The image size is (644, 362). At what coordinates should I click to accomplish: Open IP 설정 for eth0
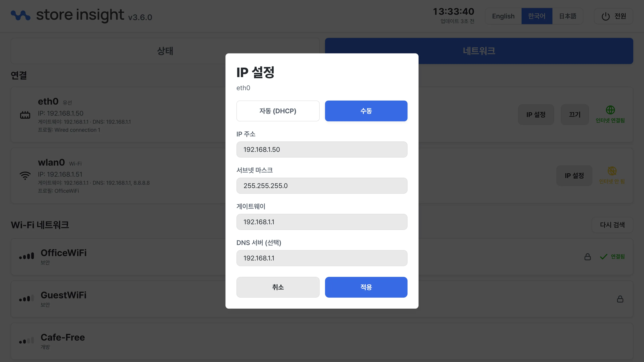point(536,115)
